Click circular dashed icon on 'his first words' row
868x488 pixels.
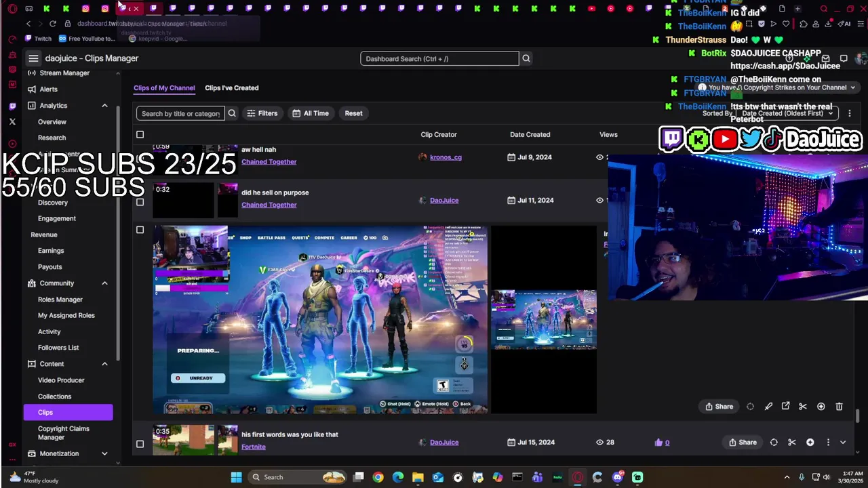pos(774,443)
